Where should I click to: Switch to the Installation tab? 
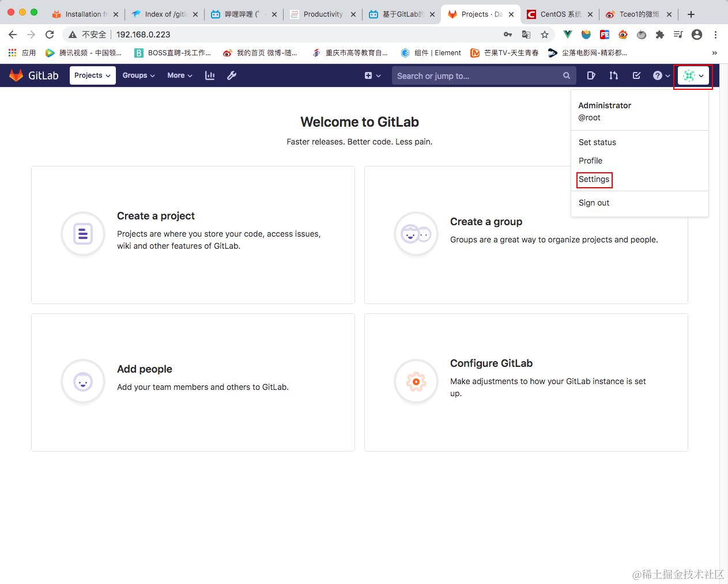[85, 14]
